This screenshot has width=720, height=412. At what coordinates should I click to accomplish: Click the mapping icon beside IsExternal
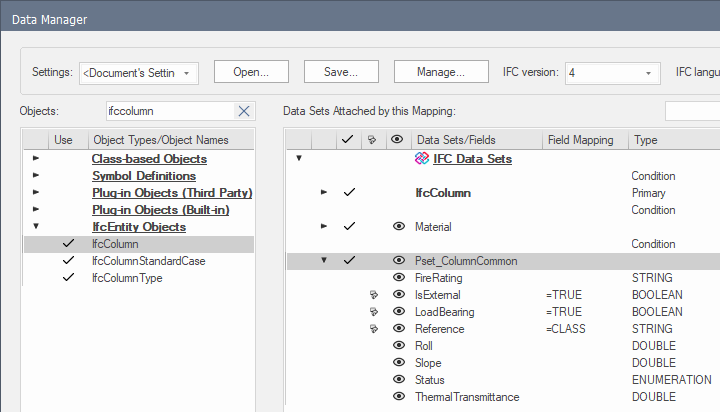pyautogui.click(x=373, y=295)
